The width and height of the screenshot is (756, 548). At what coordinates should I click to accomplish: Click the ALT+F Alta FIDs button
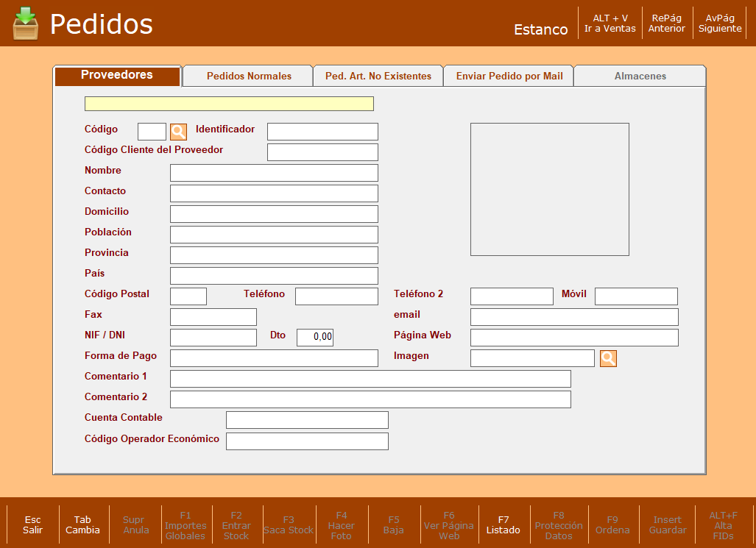[x=723, y=525]
